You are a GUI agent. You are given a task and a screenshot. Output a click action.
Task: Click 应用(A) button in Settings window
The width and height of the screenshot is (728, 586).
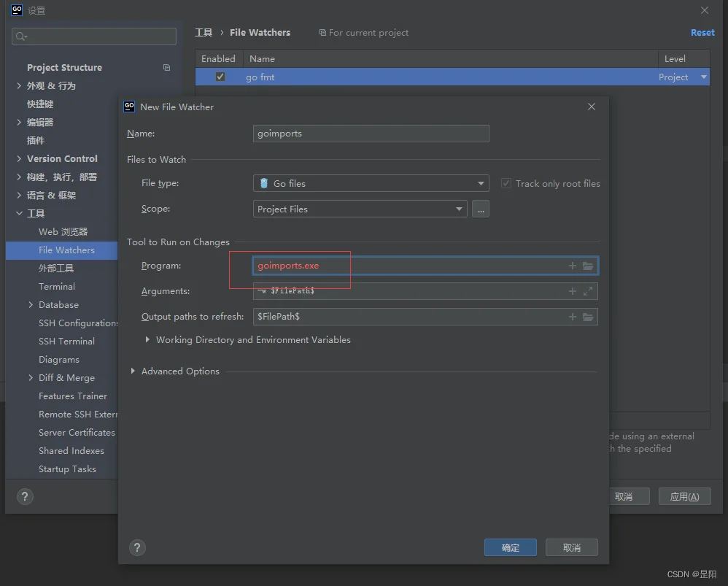(684, 496)
